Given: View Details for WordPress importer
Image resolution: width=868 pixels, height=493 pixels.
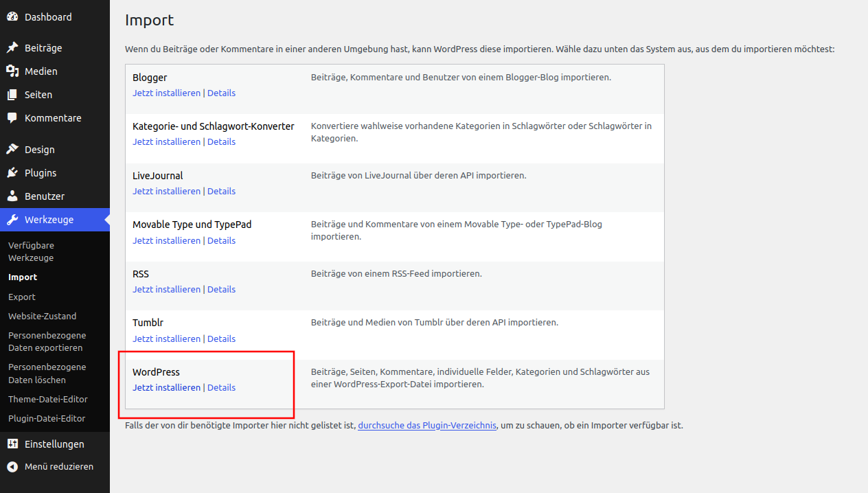Looking at the screenshot, I should 221,387.
